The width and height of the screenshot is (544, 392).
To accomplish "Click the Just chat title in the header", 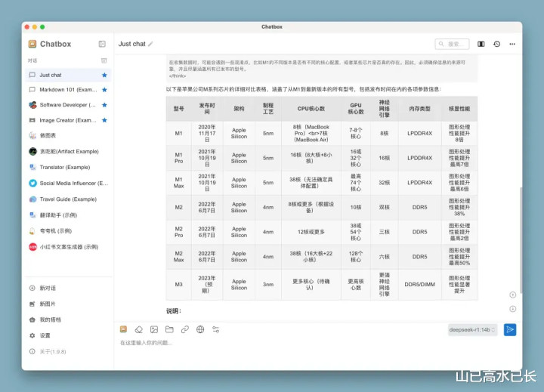I will [x=131, y=44].
